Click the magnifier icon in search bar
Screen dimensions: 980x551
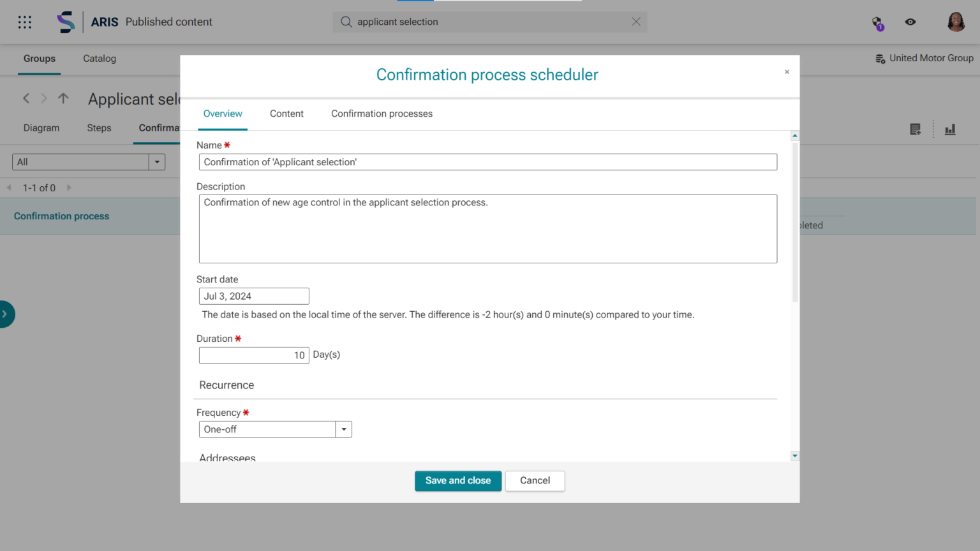click(346, 22)
